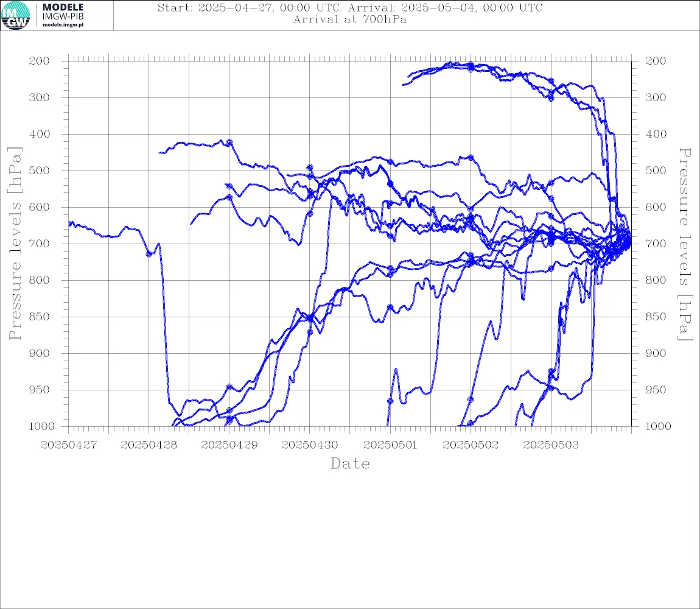Click the 20250430 date label
Viewport: 700px width, 609px height.
[x=309, y=445]
